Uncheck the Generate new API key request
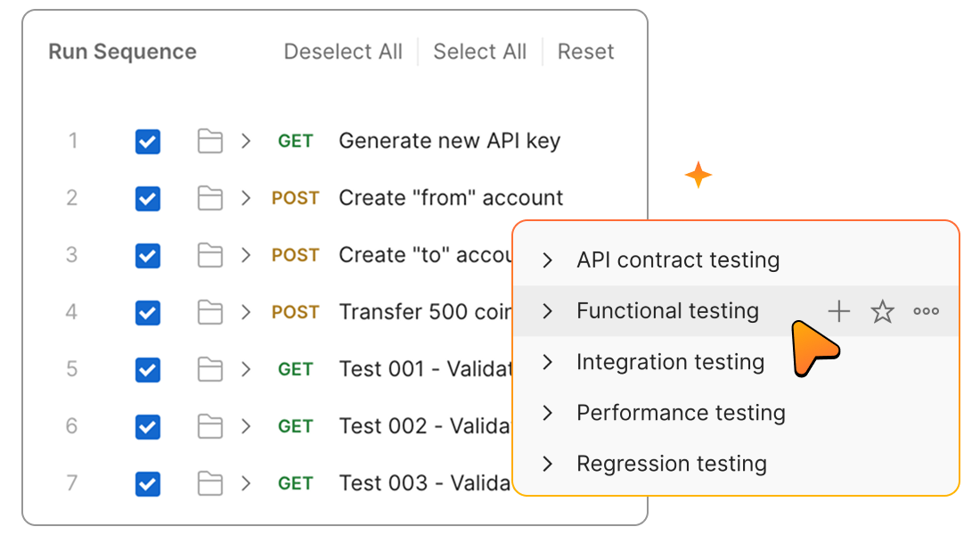 pyautogui.click(x=148, y=141)
